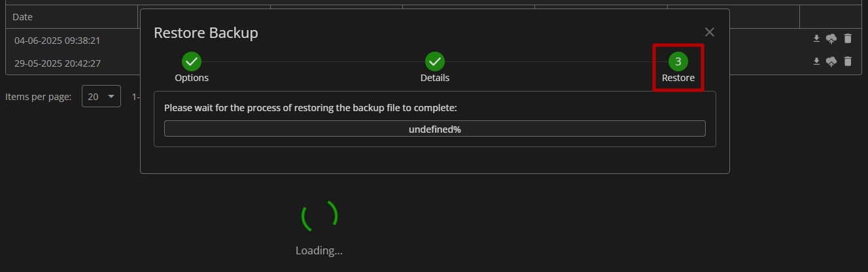Image resolution: width=868 pixels, height=272 pixels.
Task: Go to the Options step label
Action: (192, 78)
